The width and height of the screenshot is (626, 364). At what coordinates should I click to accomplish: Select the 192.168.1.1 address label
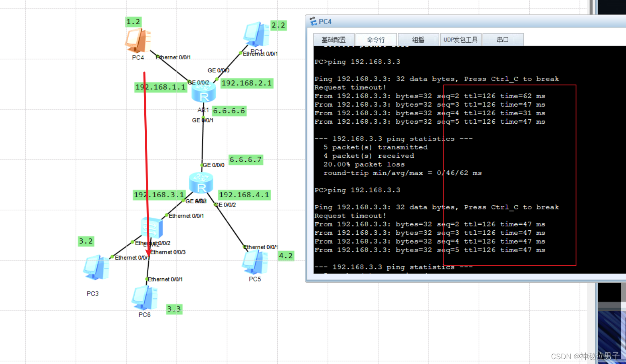click(x=160, y=87)
